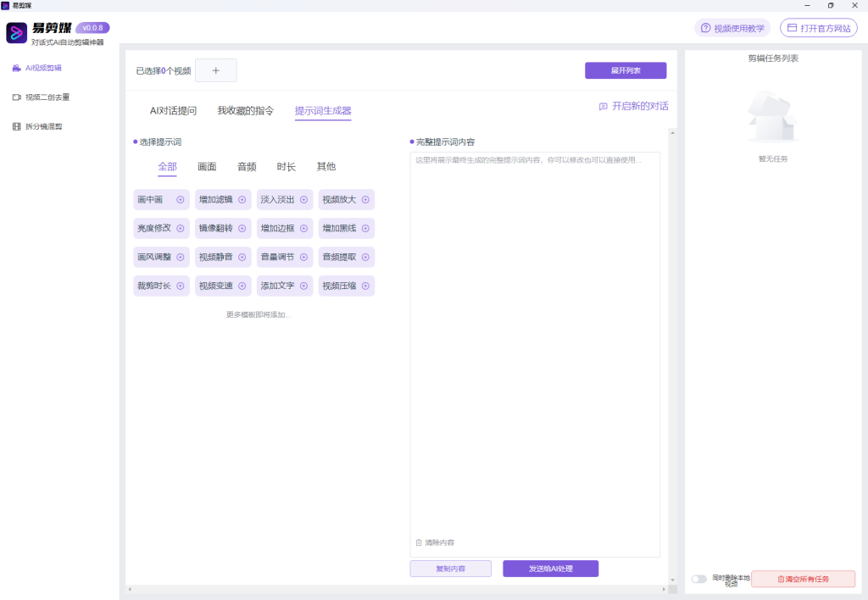Click the plus icon on 视频放大 chip

tap(365, 200)
